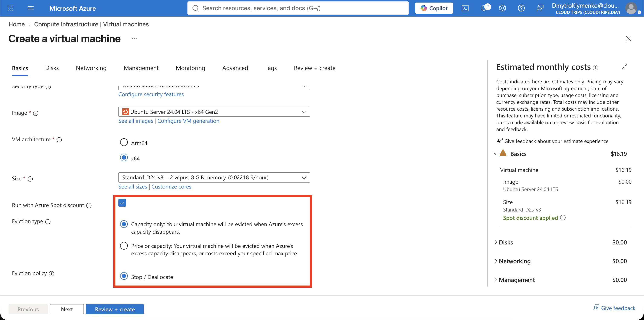Switch to the Tags tab
644x320 pixels.
(271, 68)
